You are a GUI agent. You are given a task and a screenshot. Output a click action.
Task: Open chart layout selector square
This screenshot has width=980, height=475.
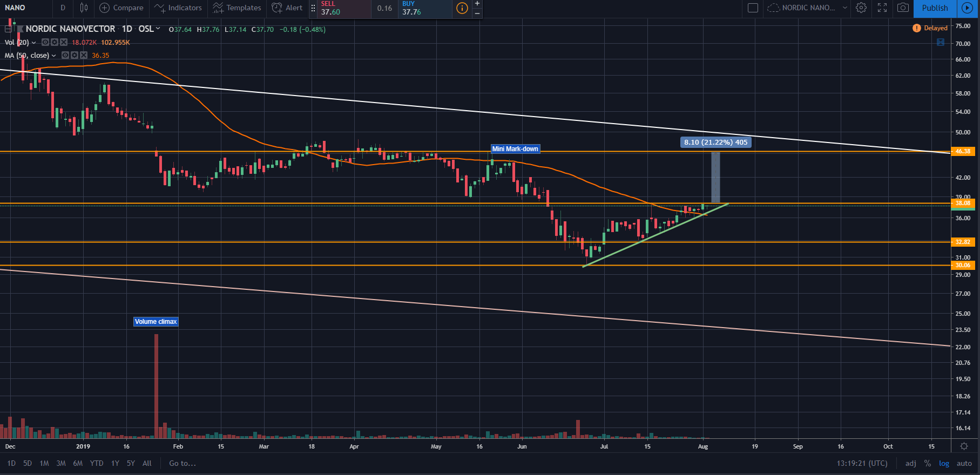(x=753, y=8)
